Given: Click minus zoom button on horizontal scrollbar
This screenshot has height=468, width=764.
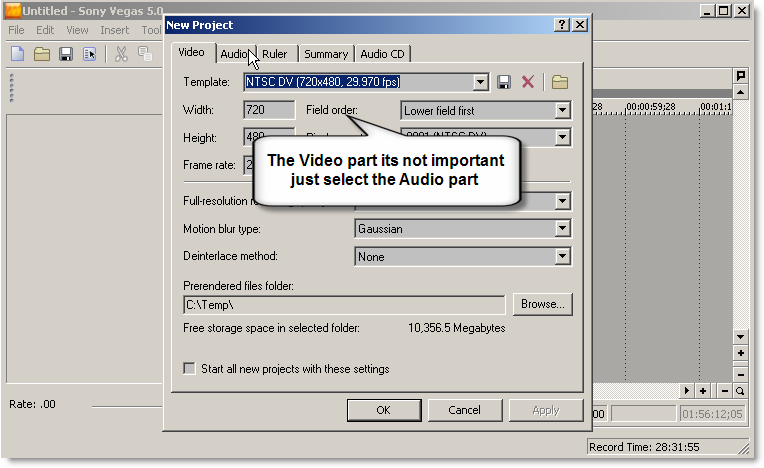Looking at the screenshot, I should click(x=725, y=391).
